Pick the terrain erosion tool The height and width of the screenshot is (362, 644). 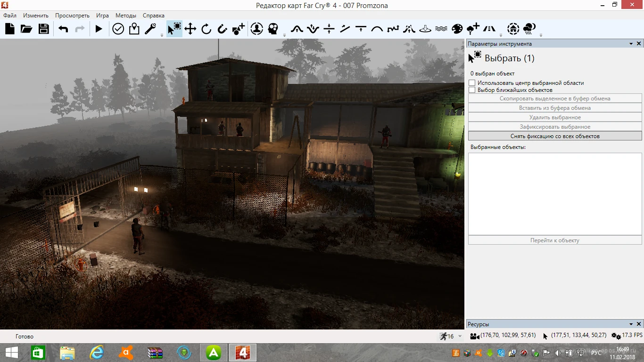click(409, 29)
